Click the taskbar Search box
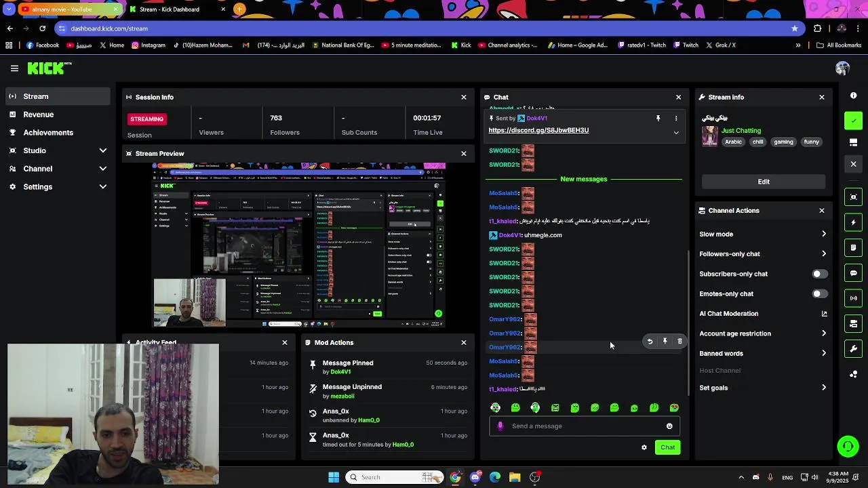Image resolution: width=868 pixels, height=488 pixels. click(x=394, y=477)
